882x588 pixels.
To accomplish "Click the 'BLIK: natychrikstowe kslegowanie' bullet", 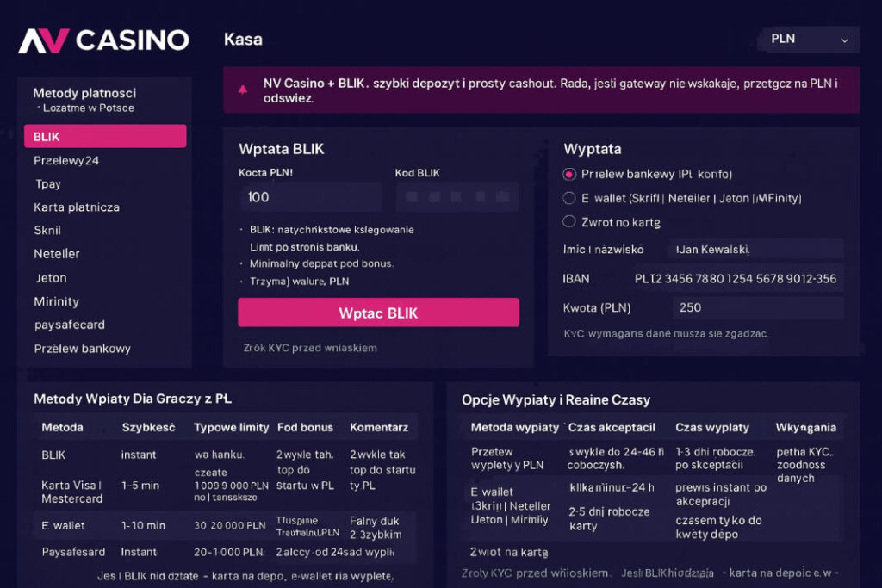I will tap(332, 229).
